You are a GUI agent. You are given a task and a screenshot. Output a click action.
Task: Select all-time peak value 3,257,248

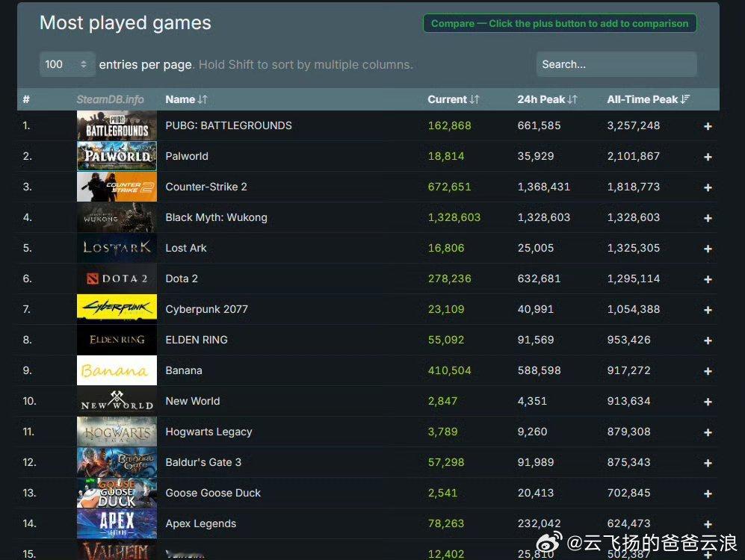tap(634, 125)
